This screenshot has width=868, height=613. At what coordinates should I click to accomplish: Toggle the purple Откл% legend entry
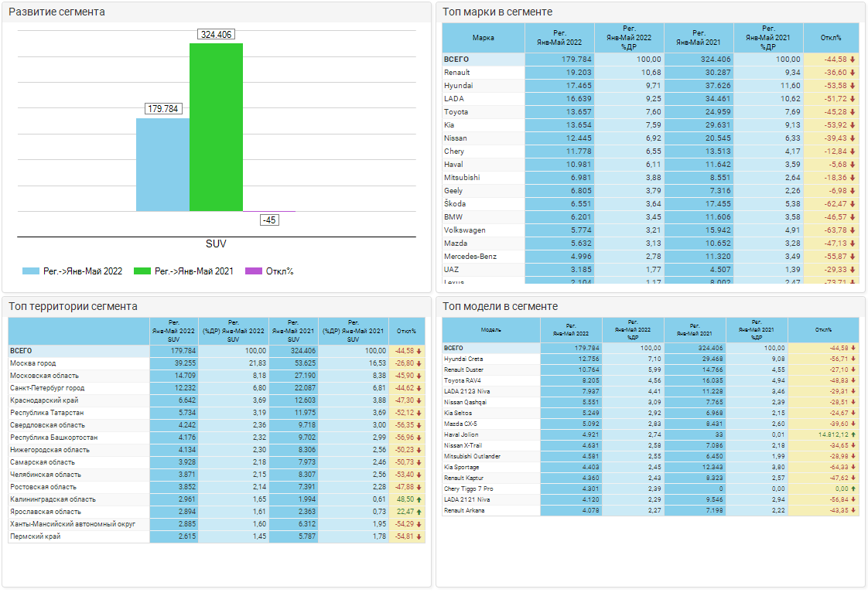point(269,271)
